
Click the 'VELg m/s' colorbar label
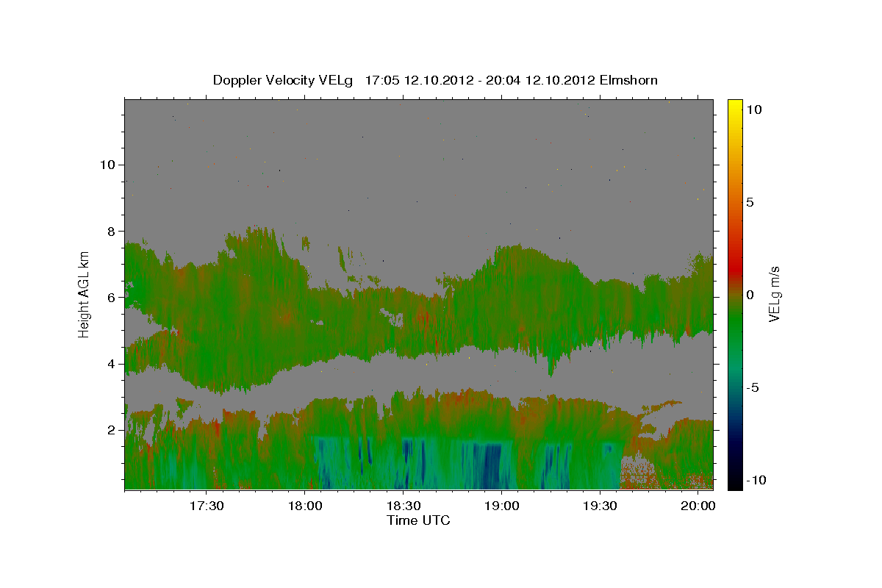pos(774,294)
